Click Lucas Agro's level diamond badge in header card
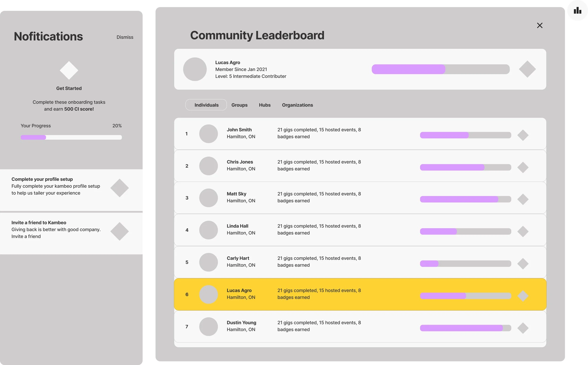The width and height of the screenshot is (588, 365). point(527,69)
